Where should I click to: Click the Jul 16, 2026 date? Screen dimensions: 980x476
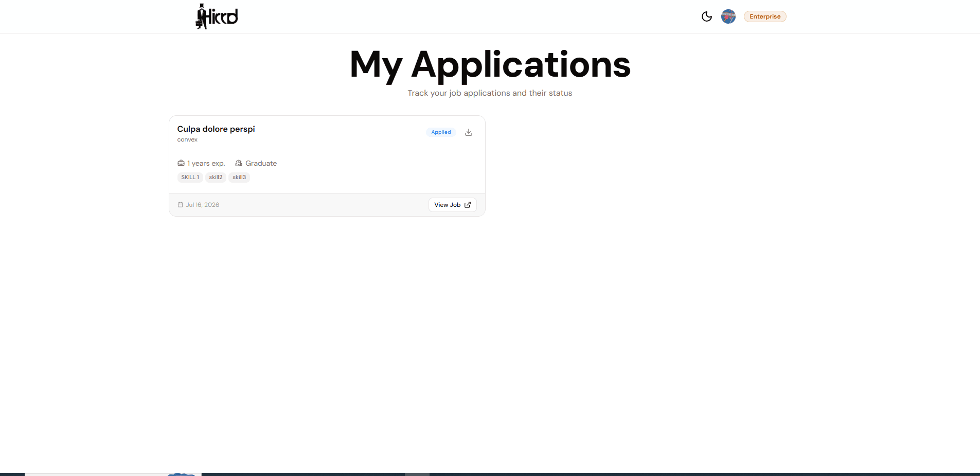[202, 205]
